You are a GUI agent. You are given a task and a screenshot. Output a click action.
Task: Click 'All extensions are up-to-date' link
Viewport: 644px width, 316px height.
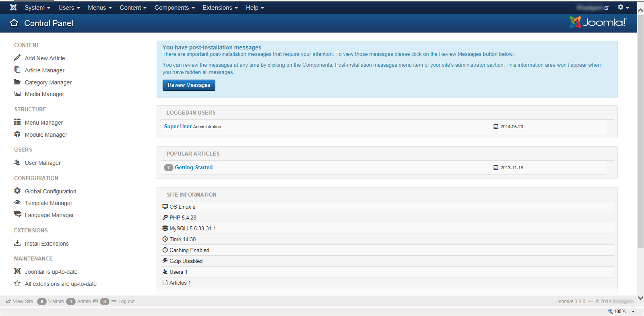pyautogui.click(x=60, y=284)
